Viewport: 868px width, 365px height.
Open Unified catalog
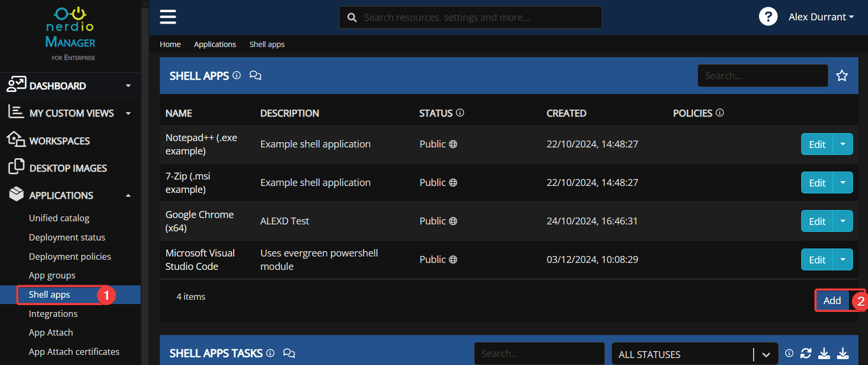[x=59, y=218]
